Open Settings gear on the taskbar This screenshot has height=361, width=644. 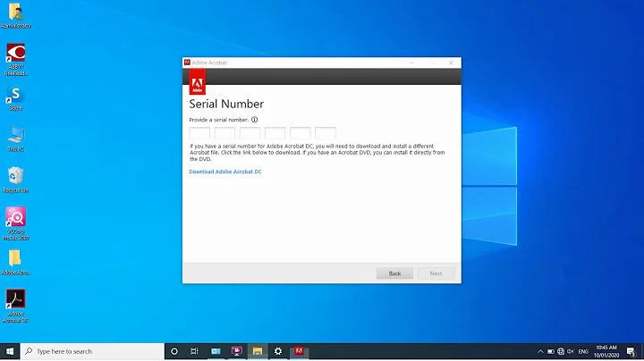coord(278,351)
